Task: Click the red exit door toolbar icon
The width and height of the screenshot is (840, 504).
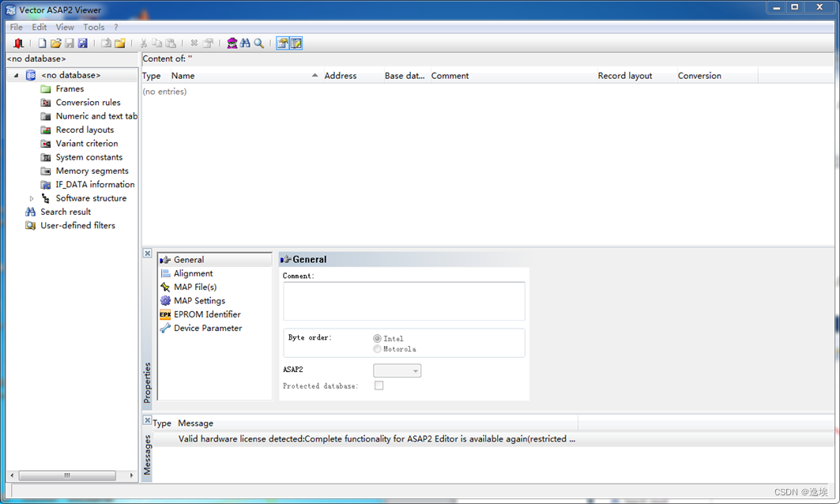Action: pos(19,43)
